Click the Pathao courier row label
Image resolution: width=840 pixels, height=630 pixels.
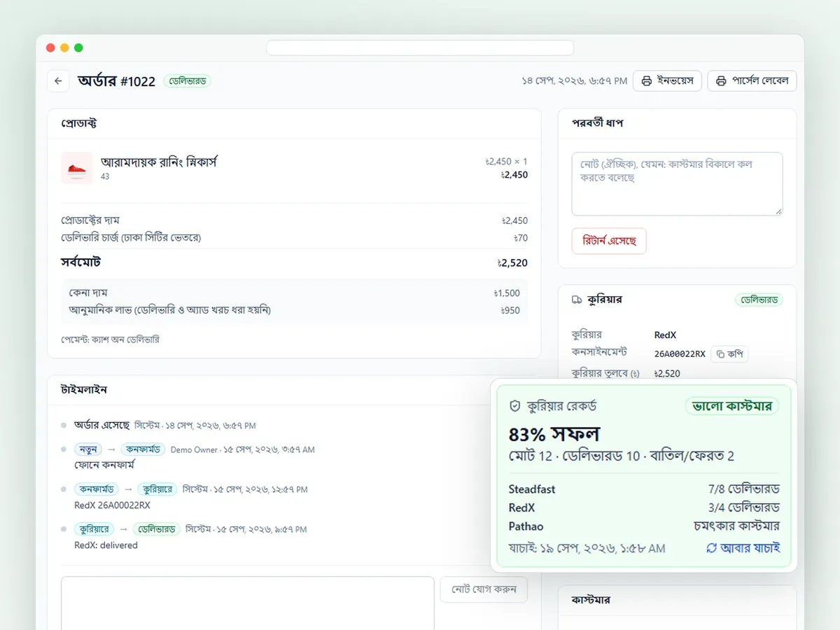pyautogui.click(x=526, y=526)
